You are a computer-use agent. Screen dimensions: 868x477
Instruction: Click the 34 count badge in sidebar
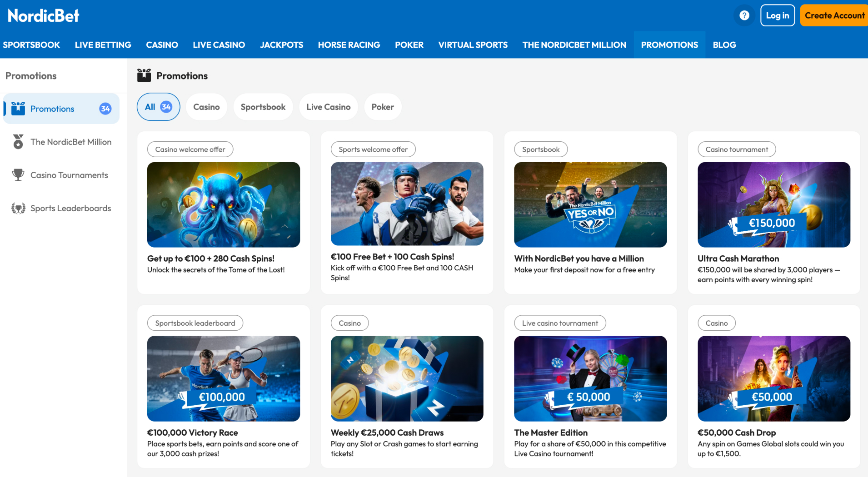point(105,109)
